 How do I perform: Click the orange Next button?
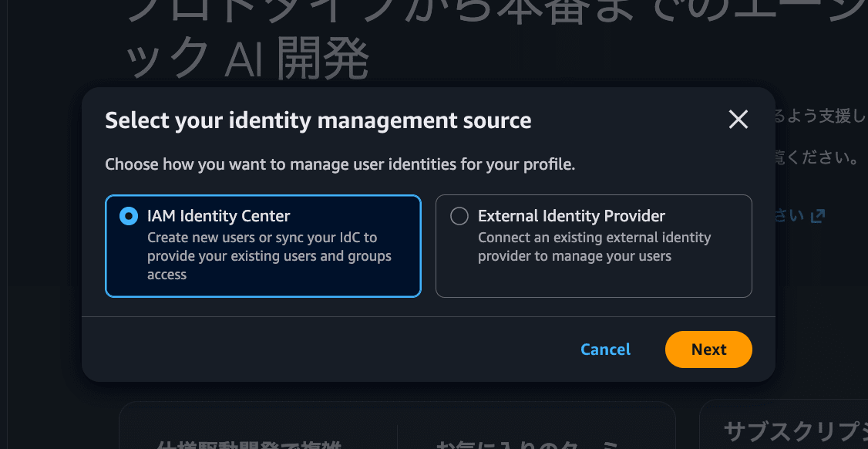[x=708, y=349]
